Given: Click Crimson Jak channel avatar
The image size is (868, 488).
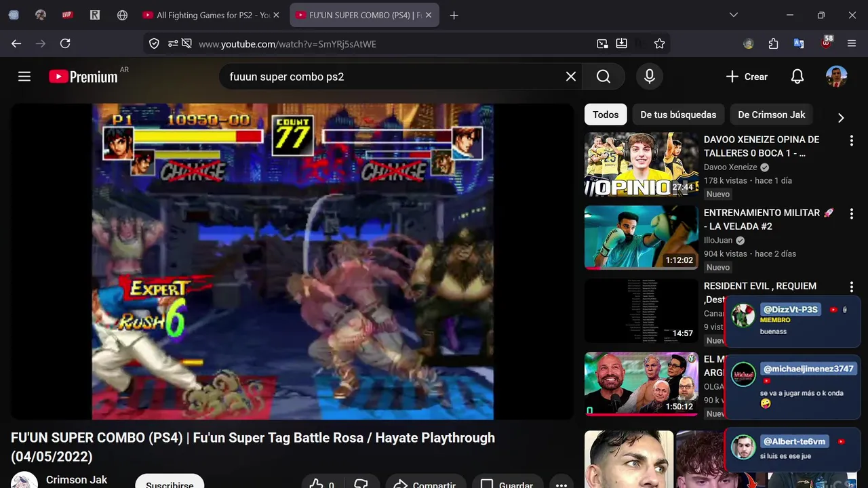Looking at the screenshot, I should (24, 480).
